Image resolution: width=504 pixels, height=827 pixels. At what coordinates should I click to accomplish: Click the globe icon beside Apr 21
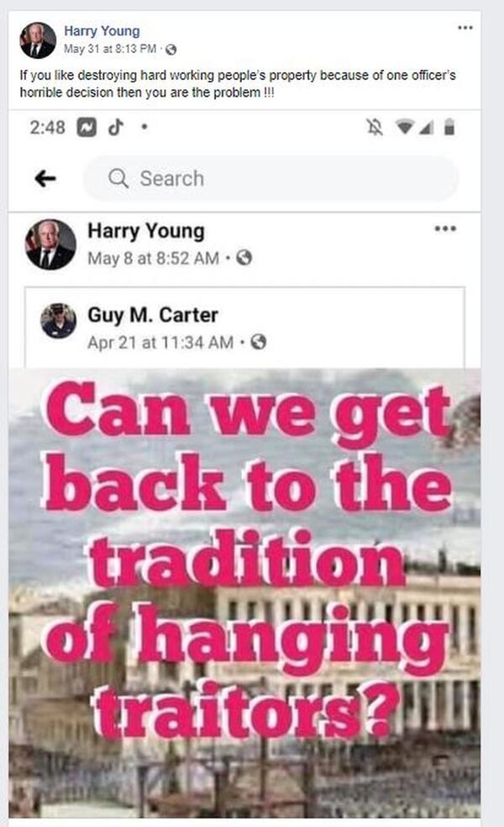pos(259,342)
